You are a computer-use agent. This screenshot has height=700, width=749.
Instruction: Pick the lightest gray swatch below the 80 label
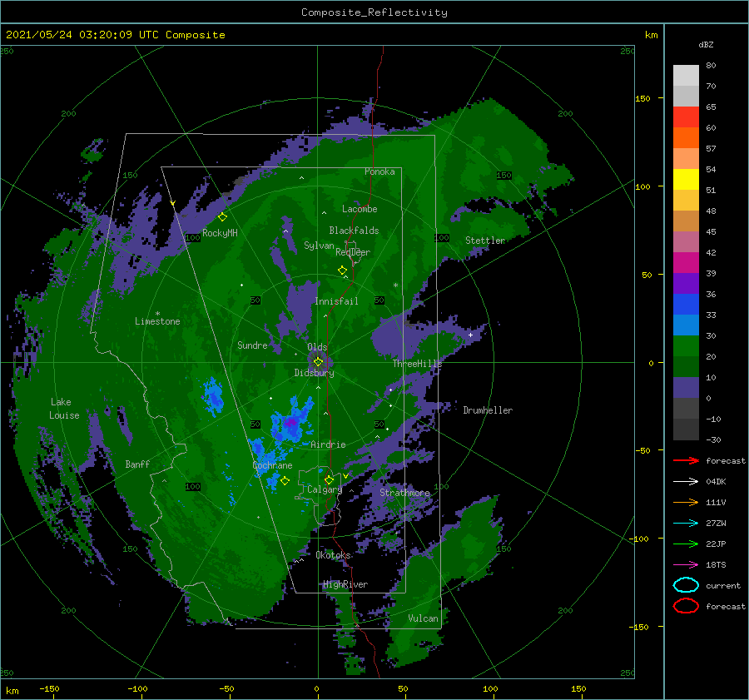click(x=686, y=75)
